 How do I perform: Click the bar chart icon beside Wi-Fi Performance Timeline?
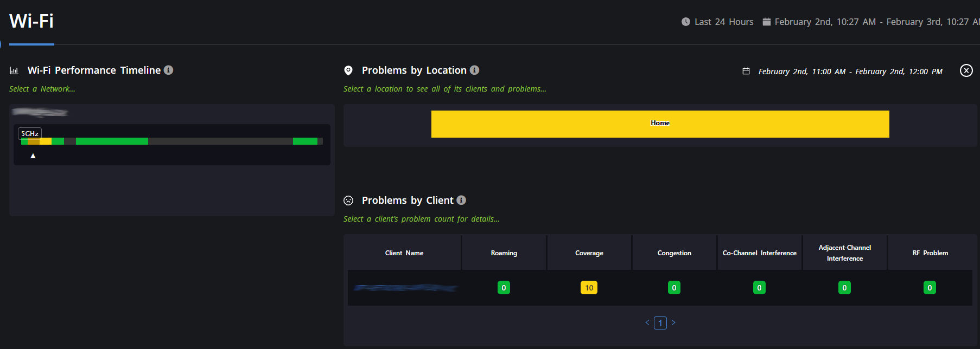point(14,70)
